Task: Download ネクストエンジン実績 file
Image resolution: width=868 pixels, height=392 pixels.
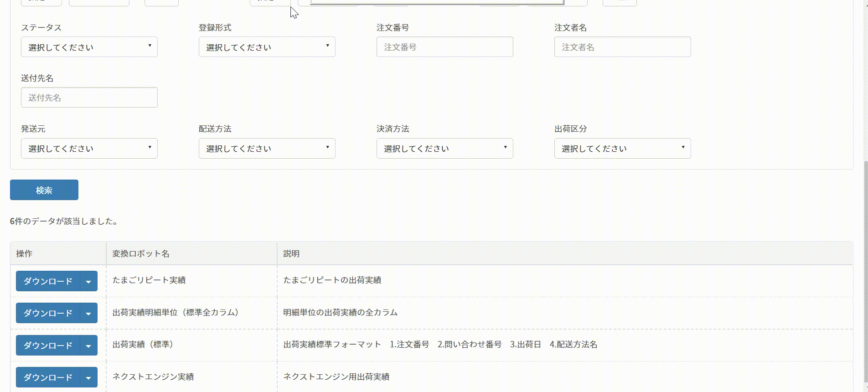Action: tap(48, 377)
